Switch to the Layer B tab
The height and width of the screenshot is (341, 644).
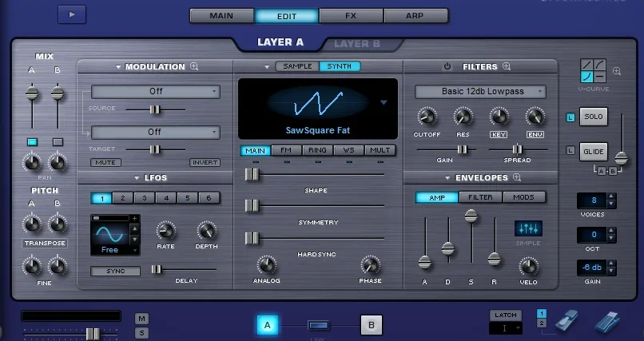357,44
